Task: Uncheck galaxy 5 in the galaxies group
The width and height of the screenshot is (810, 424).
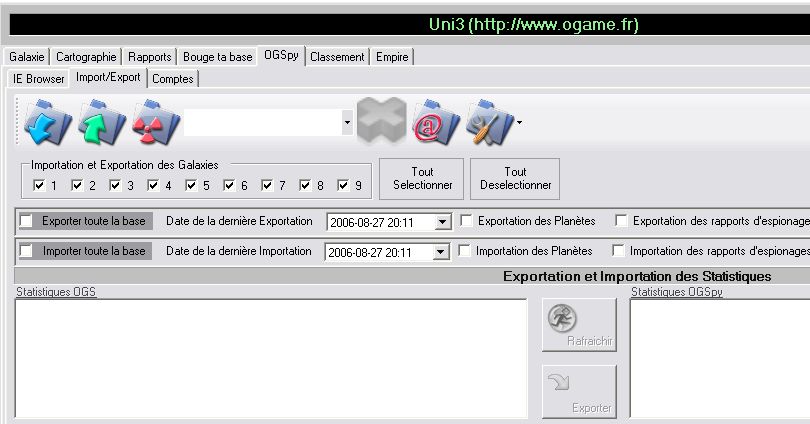Action: coord(191,185)
